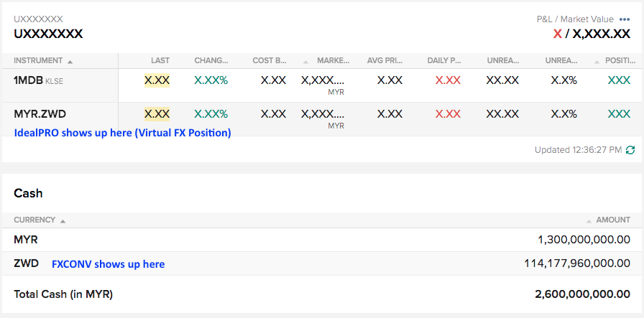Click the unrealized percent for 1MDB

564,80
